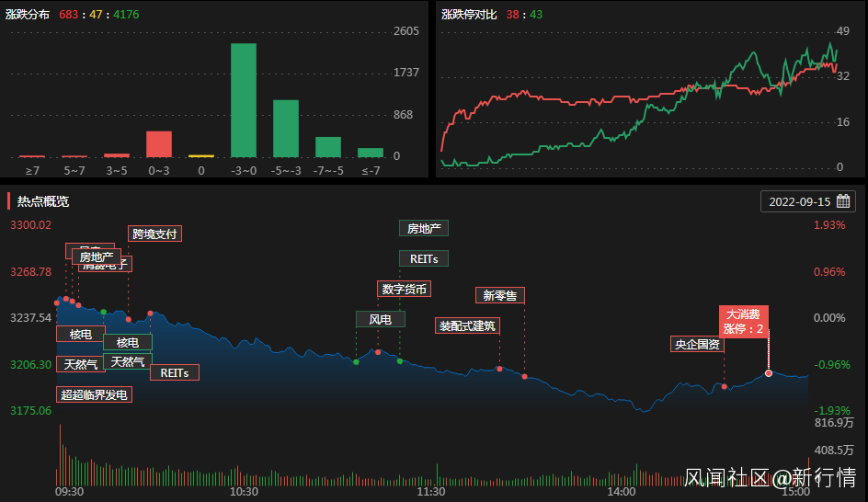868x502 pixels.
Task: Click the ≥7 category label
Action: (x=32, y=170)
